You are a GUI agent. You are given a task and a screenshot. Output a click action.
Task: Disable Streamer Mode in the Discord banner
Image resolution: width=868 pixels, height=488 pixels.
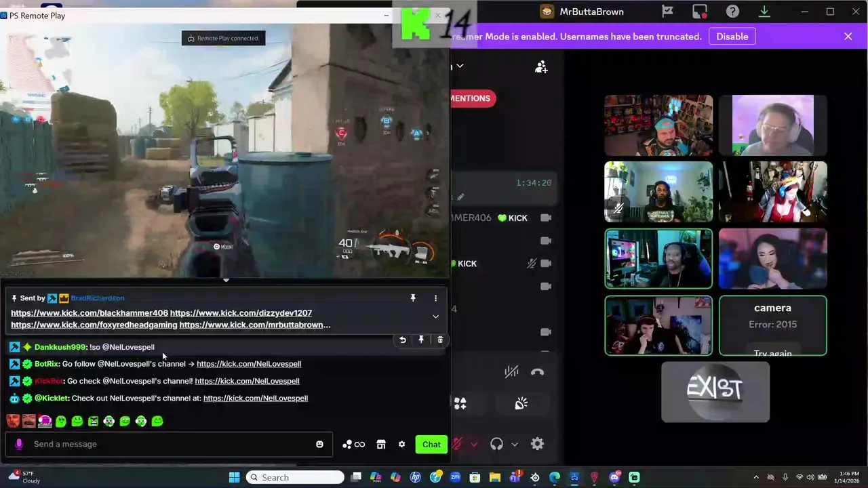[x=732, y=37]
